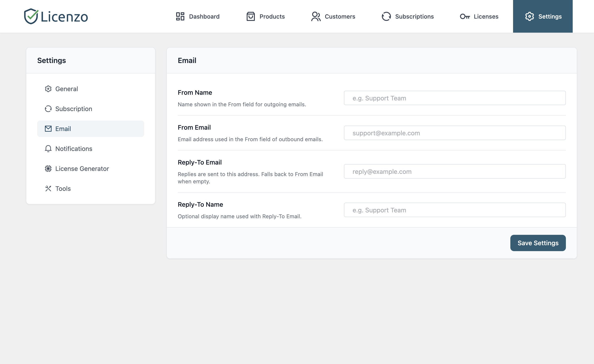Click the Licenses key icon
The image size is (594, 364).
point(465,16)
